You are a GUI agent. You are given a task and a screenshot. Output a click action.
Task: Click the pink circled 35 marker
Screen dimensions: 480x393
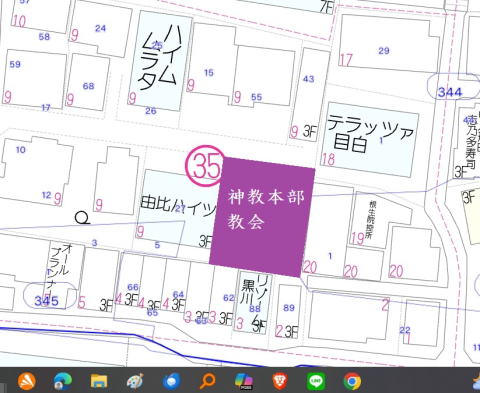coord(204,166)
